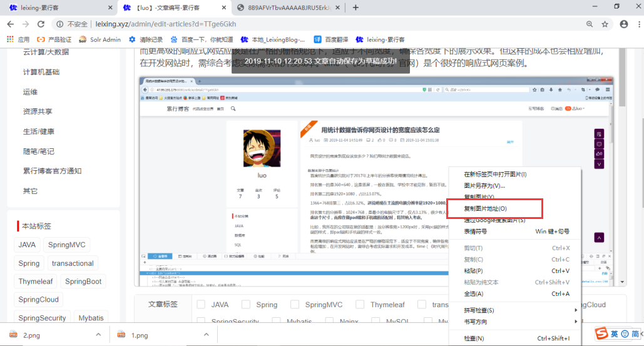The width and height of the screenshot is (644, 346).
Task: Click the SpringBoot site tag button
Action: click(83, 281)
